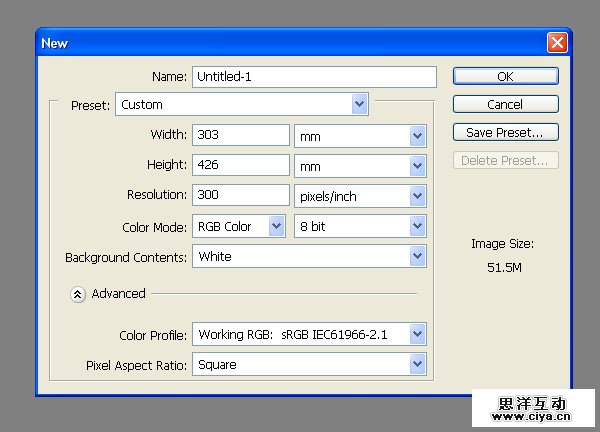This screenshot has width=600, height=432.
Task: Click the greyed-out Delete Preset... button
Action: point(505,160)
